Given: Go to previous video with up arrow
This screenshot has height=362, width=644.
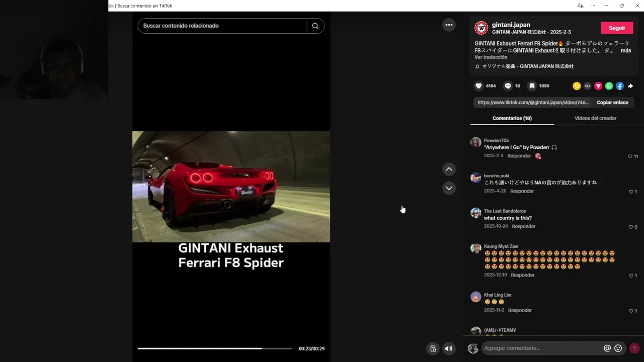Looking at the screenshot, I should click(449, 169).
